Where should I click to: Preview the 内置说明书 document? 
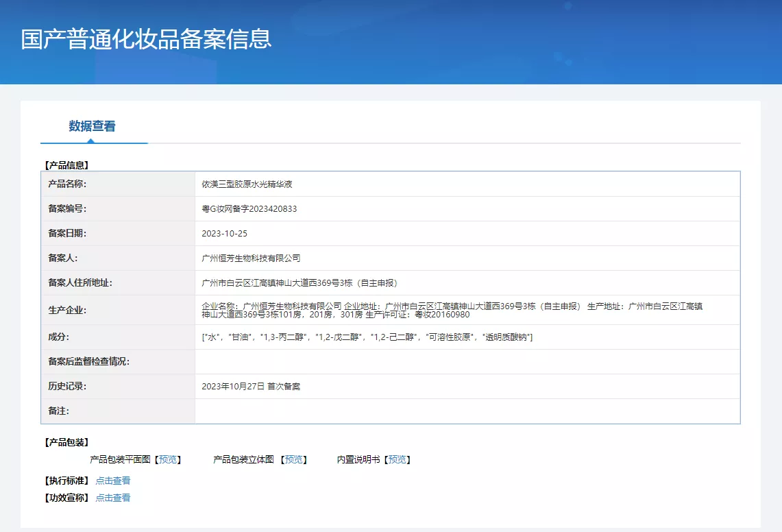pos(397,459)
